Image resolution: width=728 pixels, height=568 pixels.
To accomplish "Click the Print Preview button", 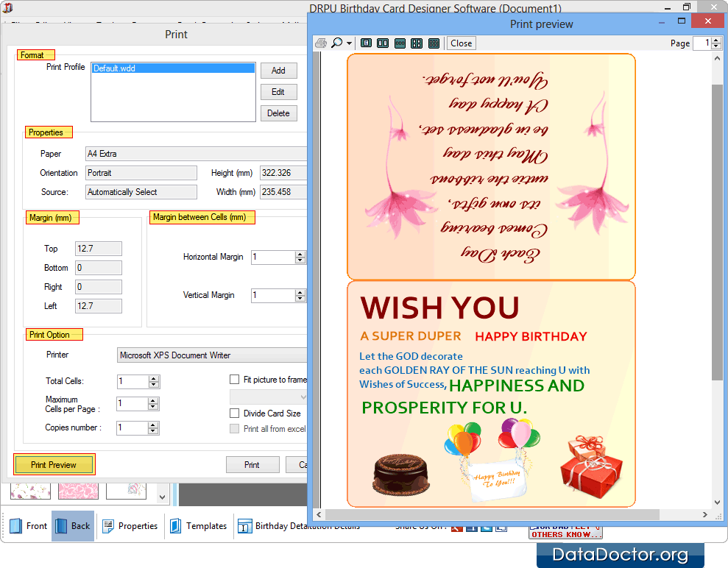I will point(54,464).
